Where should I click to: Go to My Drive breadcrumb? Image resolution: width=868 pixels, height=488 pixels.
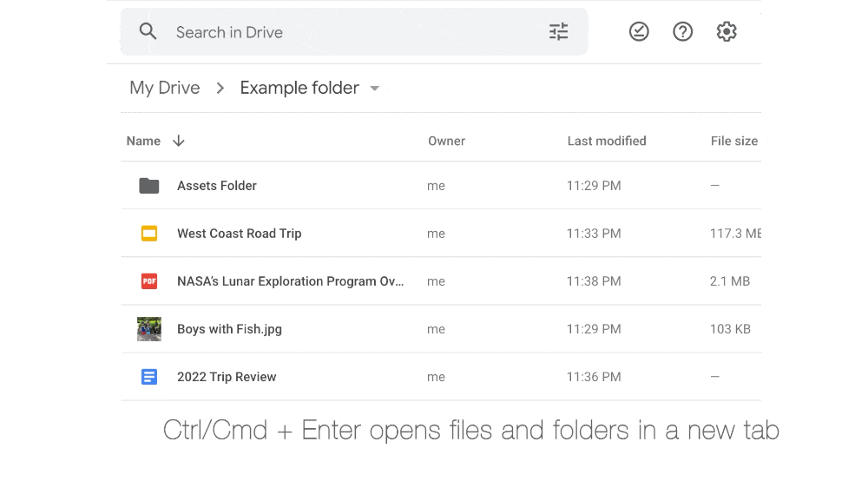[165, 88]
